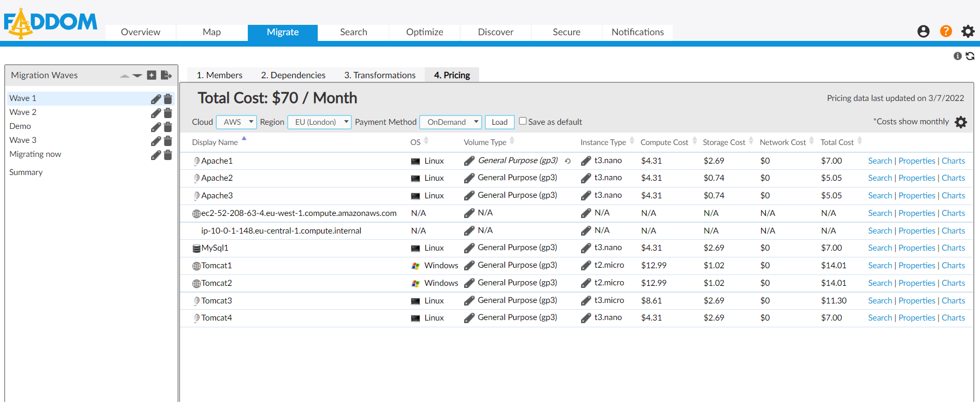The image size is (980, 406).
Task: Click the export migration waves icon
Action: 166,75
